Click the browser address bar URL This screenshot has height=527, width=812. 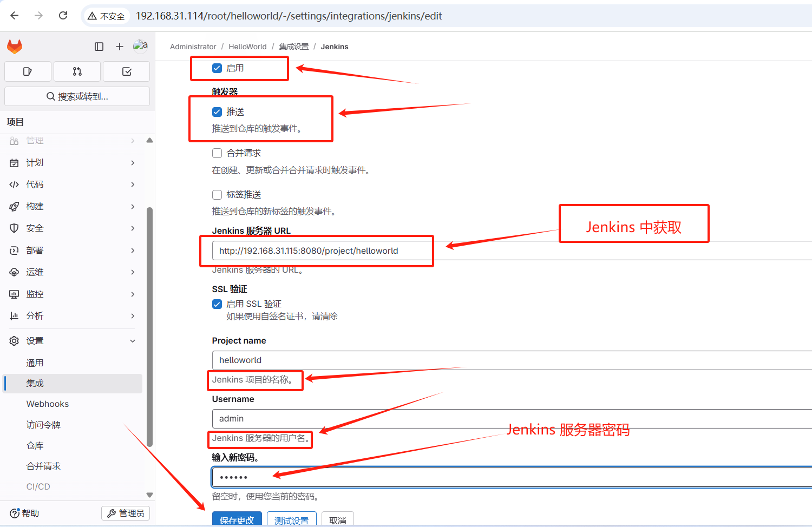coord(289,16)
